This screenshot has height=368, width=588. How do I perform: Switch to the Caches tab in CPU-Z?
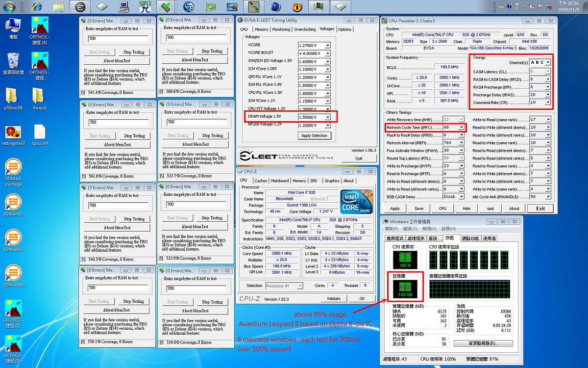[261, 181]
